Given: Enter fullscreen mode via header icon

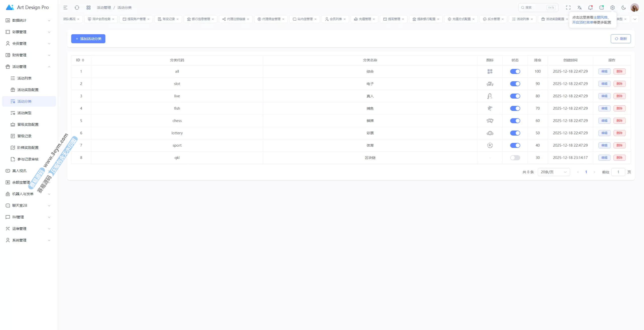Looking at the screenshot, I should click(568, 8).
